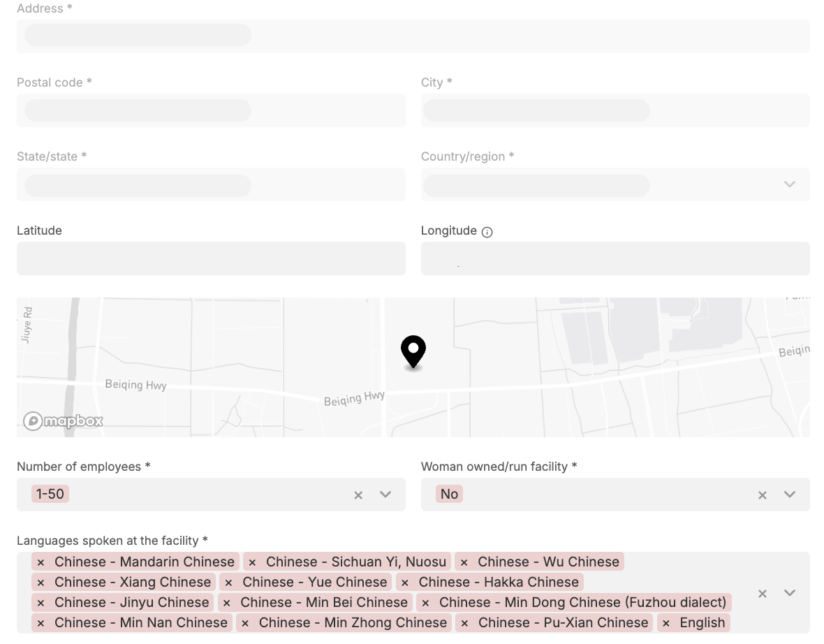Remove Chinese - Hakka Chinese tag
This screenshot has width=824, height=644.
coord(405,583)
